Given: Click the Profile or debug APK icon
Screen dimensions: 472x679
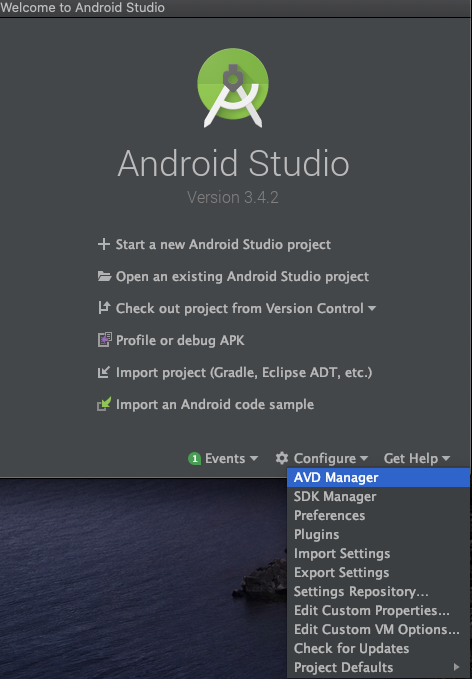Looking at the screenshot, I should point(104,340).
